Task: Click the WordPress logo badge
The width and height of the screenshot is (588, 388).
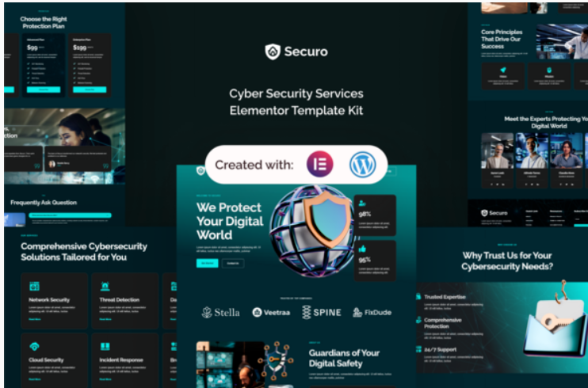Action: (x=363, y=165)
